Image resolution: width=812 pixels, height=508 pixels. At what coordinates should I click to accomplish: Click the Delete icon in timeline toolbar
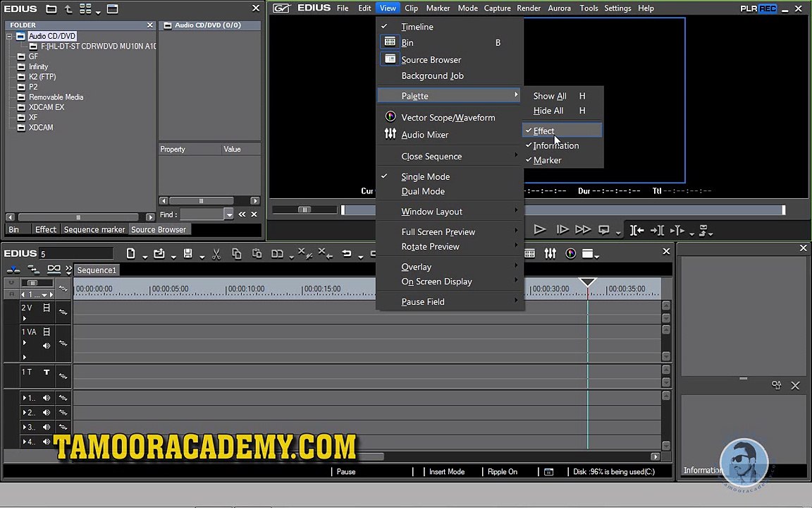tap(304, 253)
